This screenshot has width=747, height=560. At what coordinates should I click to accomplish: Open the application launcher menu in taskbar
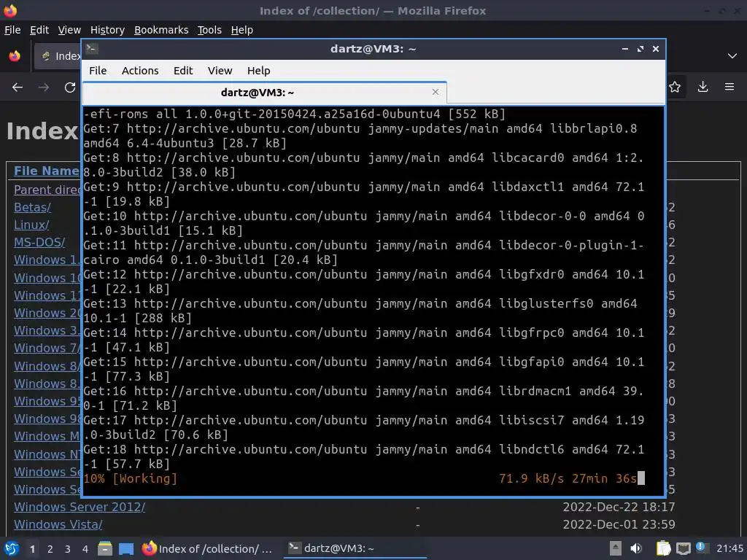coord(12,548)
